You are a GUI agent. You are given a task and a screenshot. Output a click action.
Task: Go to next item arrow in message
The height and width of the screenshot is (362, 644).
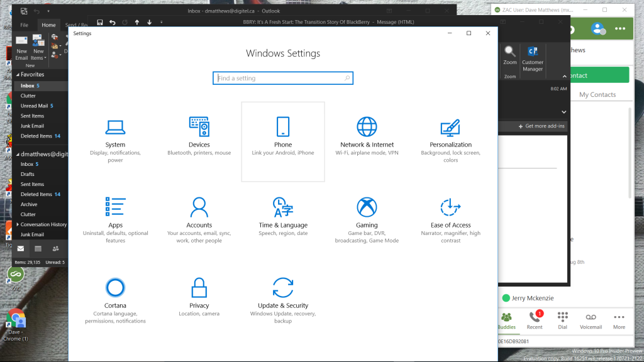pos(149,22)
